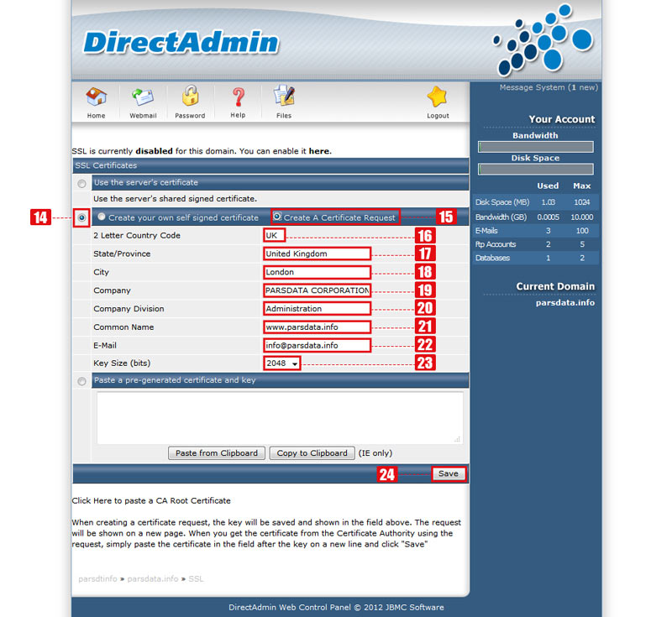Screen dimensions: 672x617
Task: Click the 'Key Size (bits)' label
Action: coord(122,363)
